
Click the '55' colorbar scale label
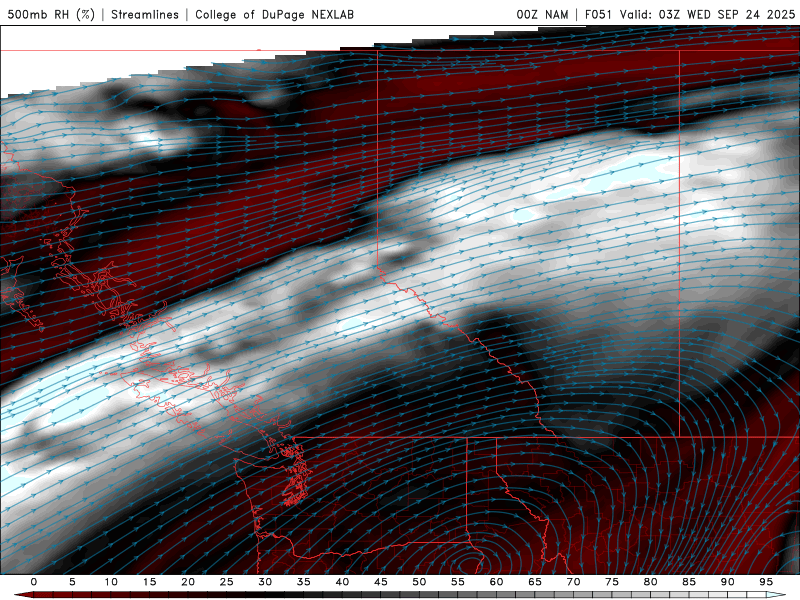coord(458,582)
